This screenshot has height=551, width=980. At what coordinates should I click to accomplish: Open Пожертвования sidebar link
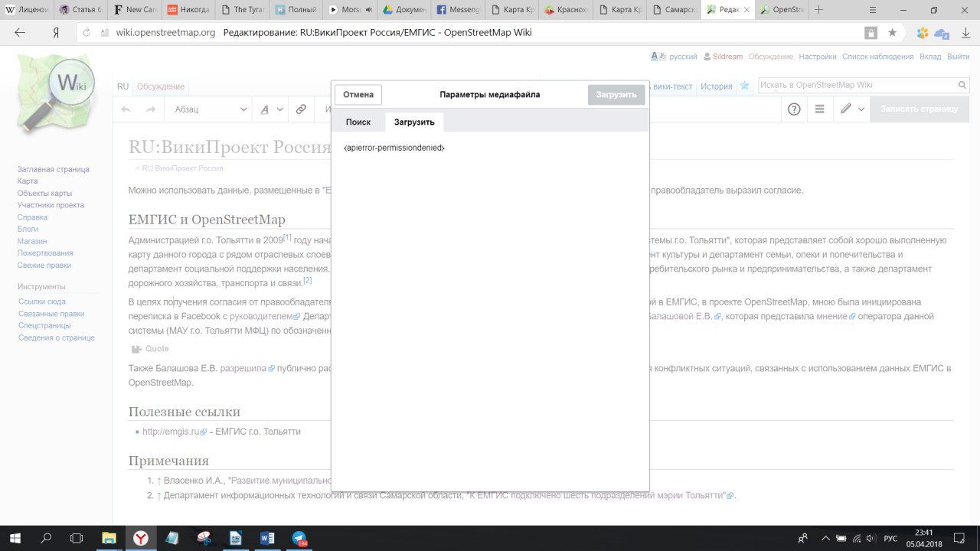coord(45,253)
